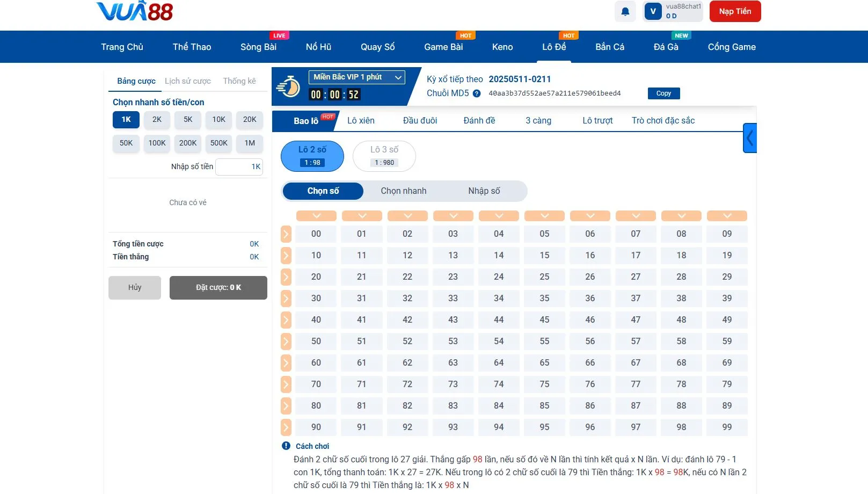This screenshot has width=868, height=494.
Task: Open the column dropdown above number 00
Action: tap(316, 215)
